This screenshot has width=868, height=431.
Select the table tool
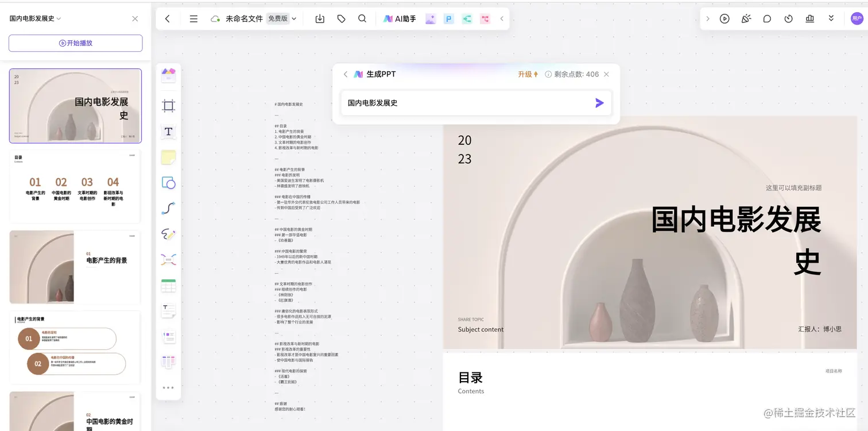tap(168, 286)
